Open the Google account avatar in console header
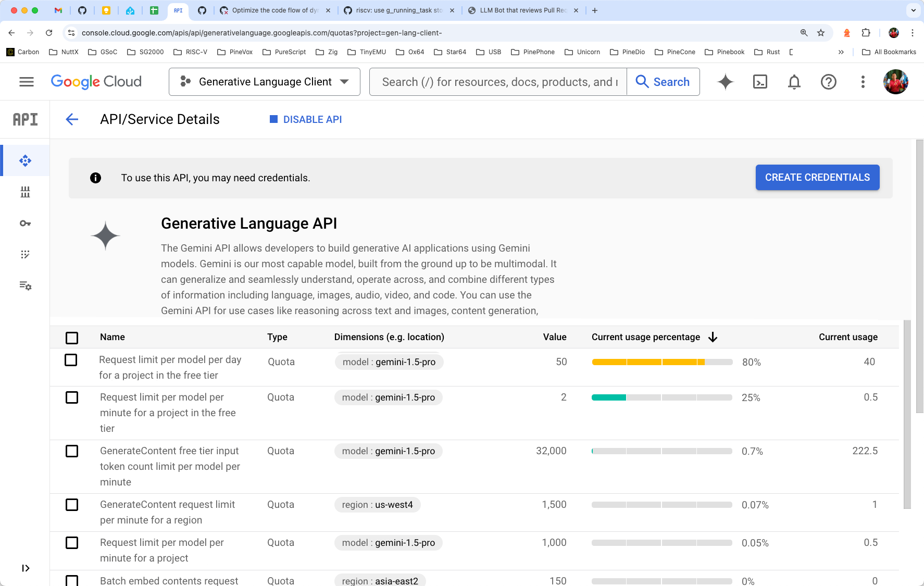The width and height of the screenshot is (924, 586). (x=896, y=82)
